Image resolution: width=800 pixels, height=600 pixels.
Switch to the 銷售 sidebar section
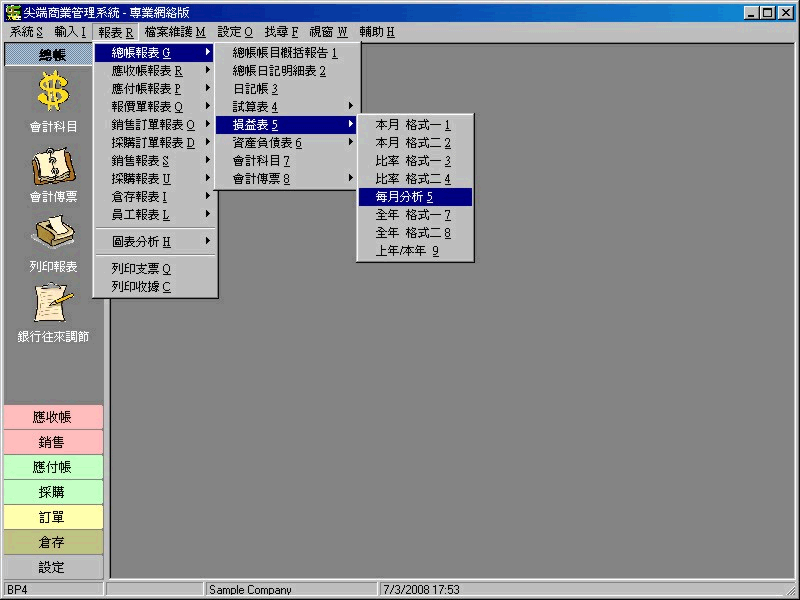53,442
